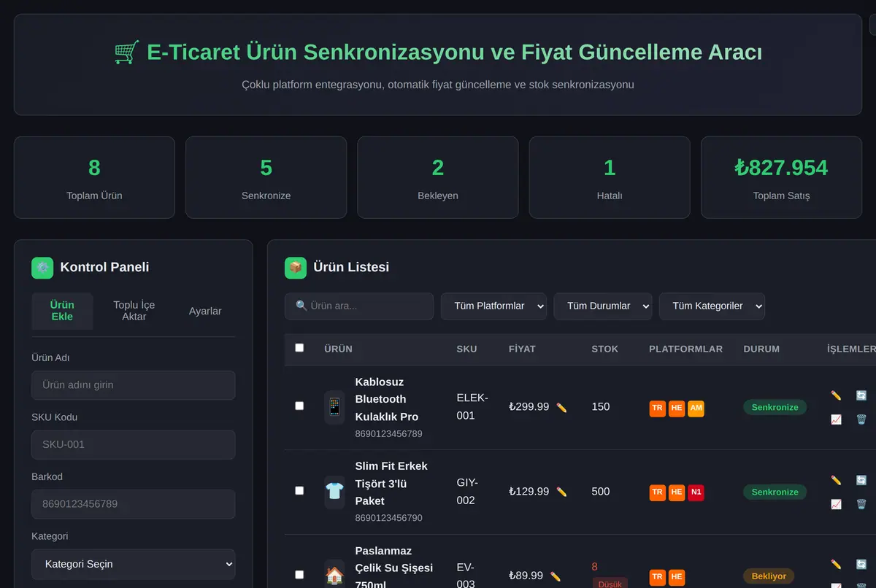Click the Bekleyen stat card
This screenshot has height=588, width=876.
click(x=438, y=177)
